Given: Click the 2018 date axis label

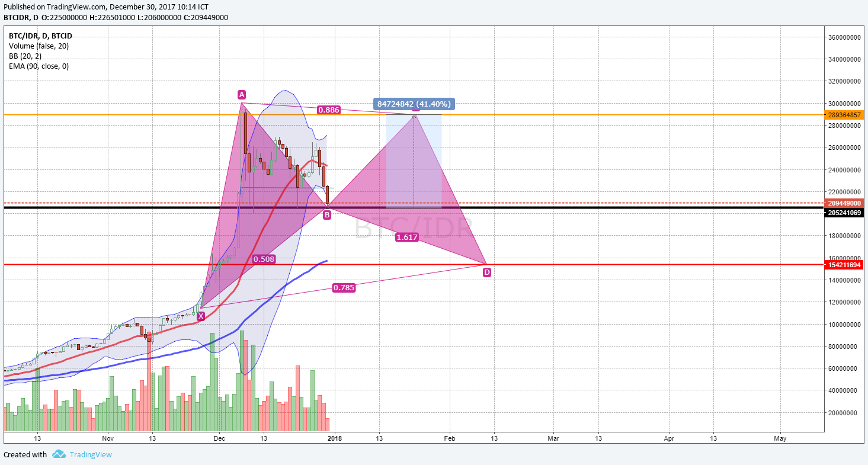Looking at the screenshot, I should click(335, 438).
